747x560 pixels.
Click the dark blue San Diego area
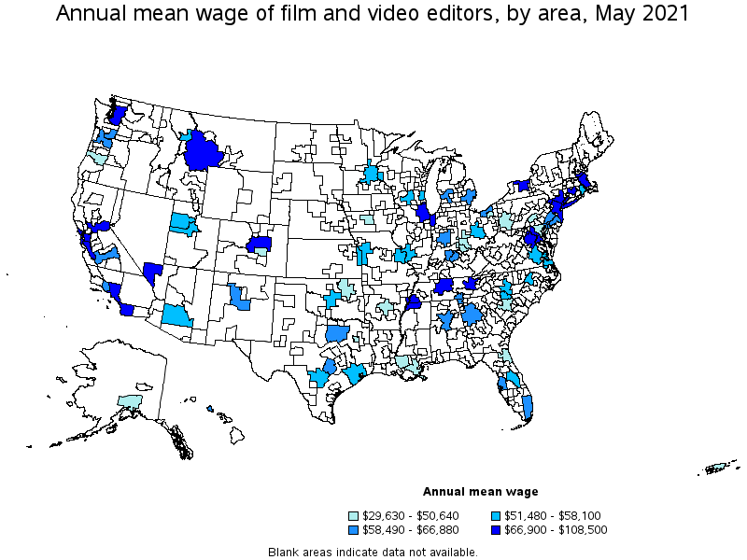pyautogui.click(x=127, y=310)
